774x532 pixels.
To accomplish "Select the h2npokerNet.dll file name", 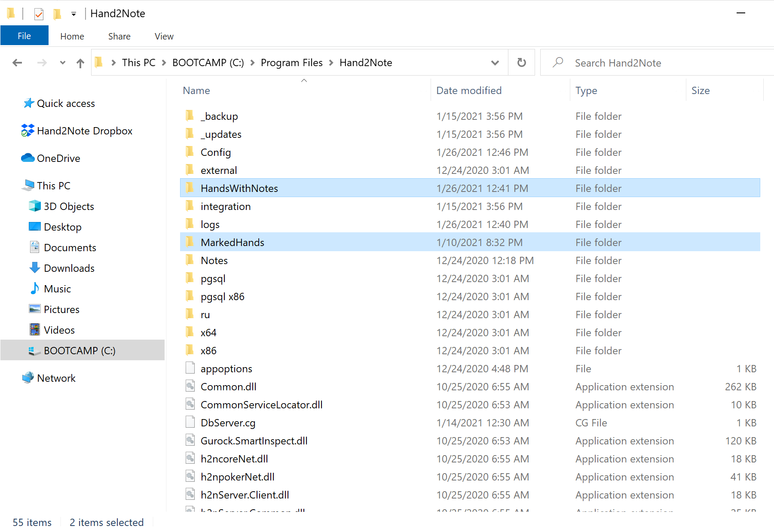I will pyautogui.click(x=237, y=477).
